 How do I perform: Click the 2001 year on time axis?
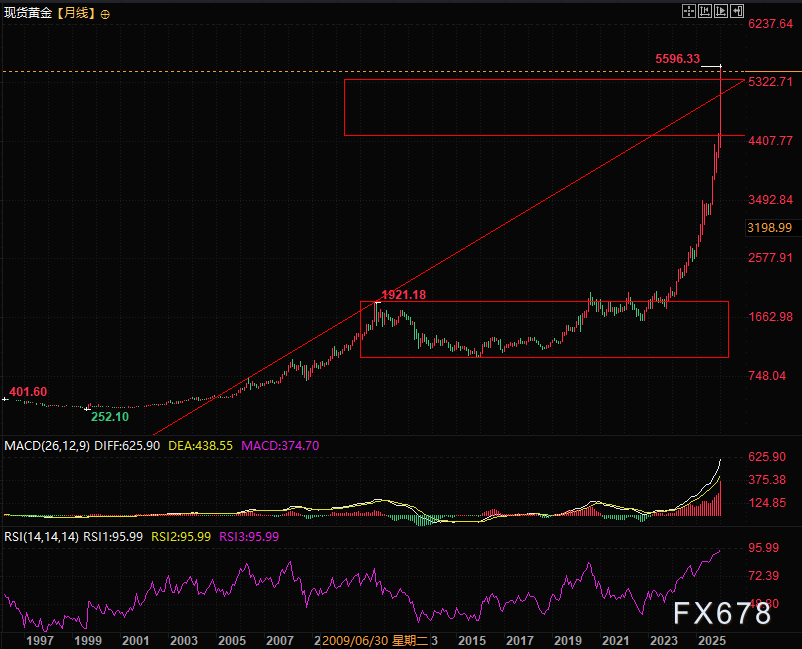tap(136, 640)
